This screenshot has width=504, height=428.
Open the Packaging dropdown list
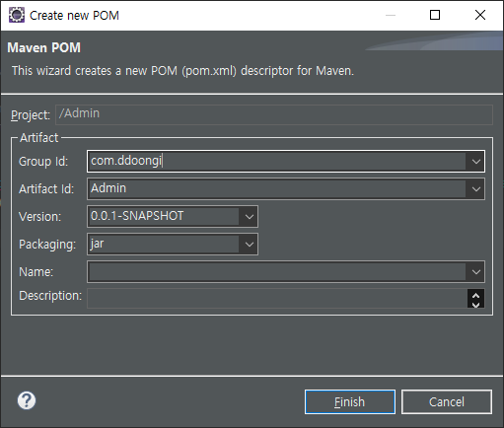pos(249,245)
